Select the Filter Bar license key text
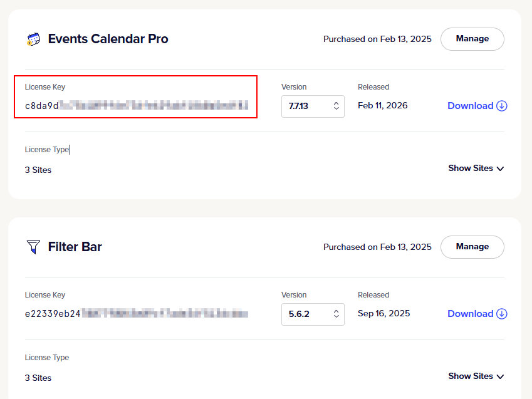 (136, 314)
